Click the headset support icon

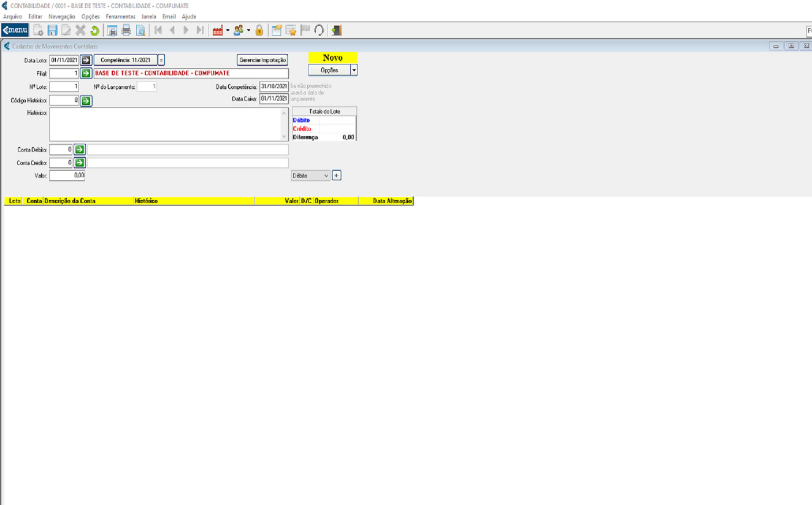click(x=319, y=30)
